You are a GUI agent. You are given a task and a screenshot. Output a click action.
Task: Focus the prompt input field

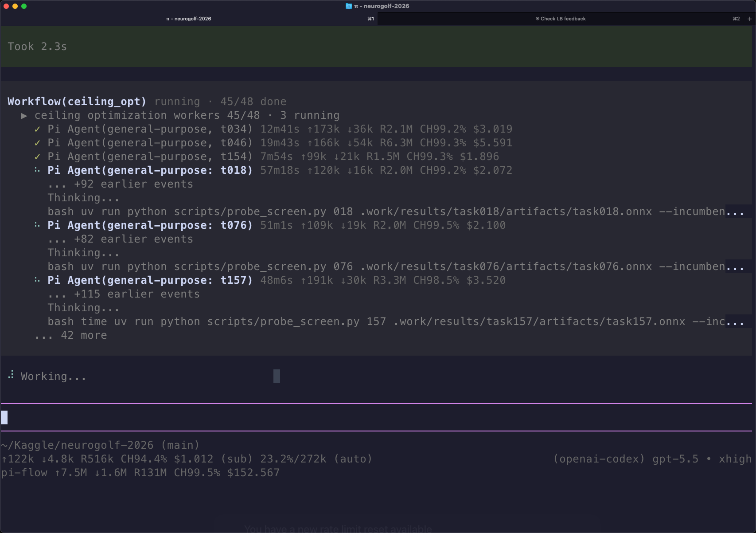pyautogui.click(x=376, y=417)
